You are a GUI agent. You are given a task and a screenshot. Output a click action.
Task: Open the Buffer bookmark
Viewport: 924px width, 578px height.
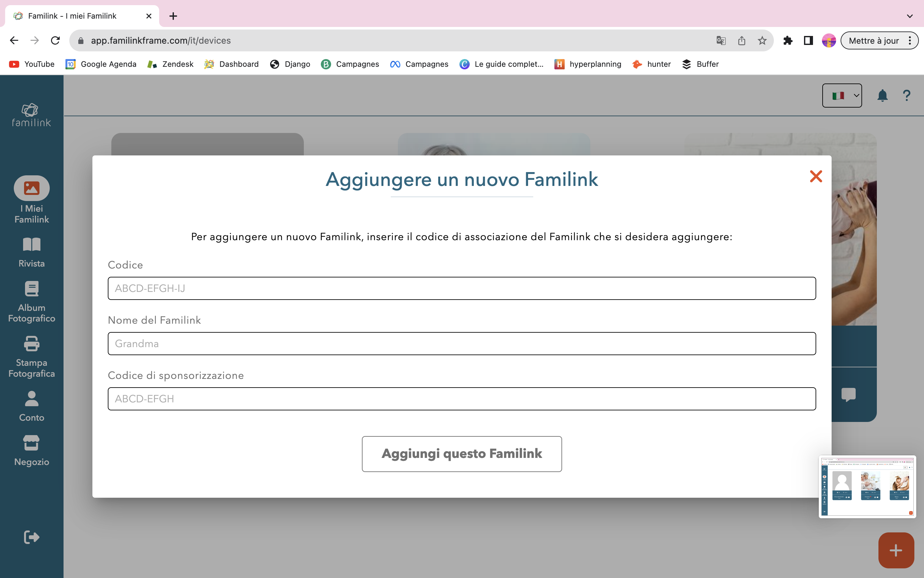700,64
